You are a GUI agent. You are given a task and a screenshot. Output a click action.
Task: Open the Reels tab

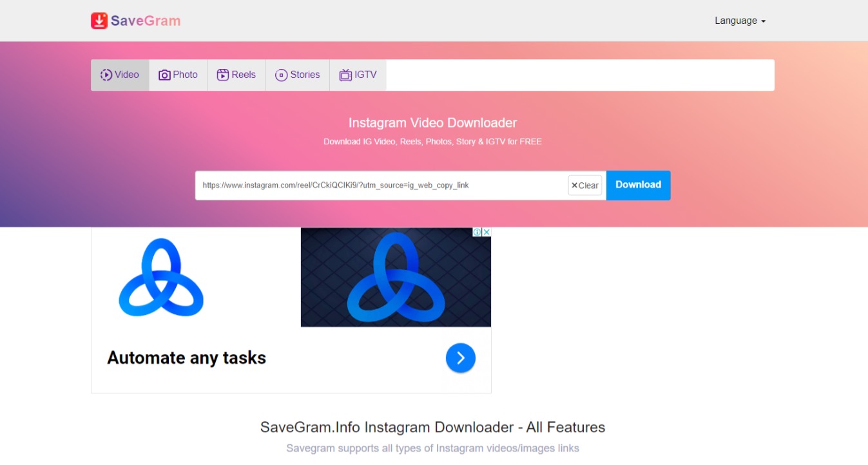(236, 75)
